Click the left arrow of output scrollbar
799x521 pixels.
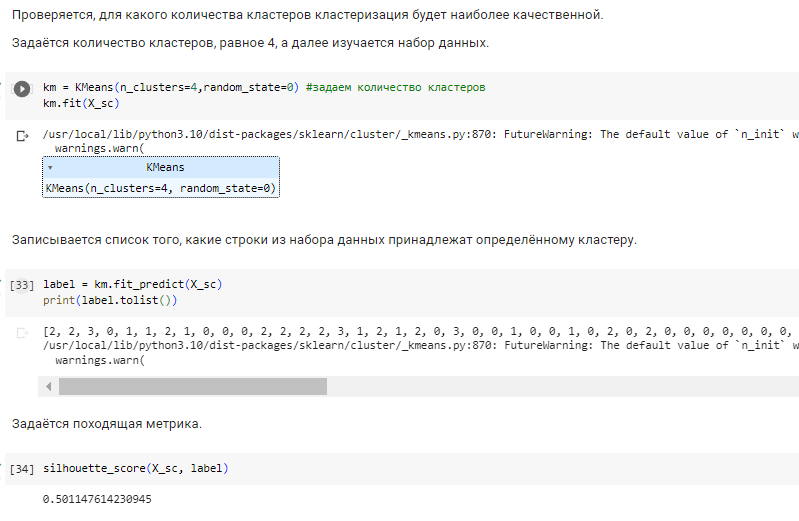coord(48,386)
